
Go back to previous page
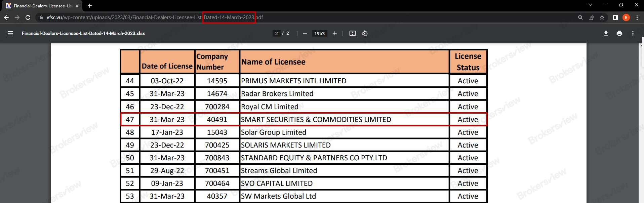pos(6,17)
